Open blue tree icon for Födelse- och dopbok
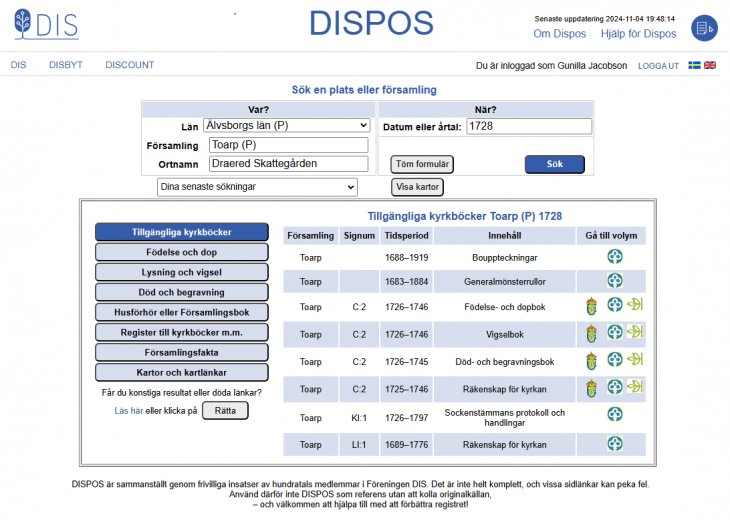Image resolution: width=730 pixels, height=520 pixels. pos(615,305)
